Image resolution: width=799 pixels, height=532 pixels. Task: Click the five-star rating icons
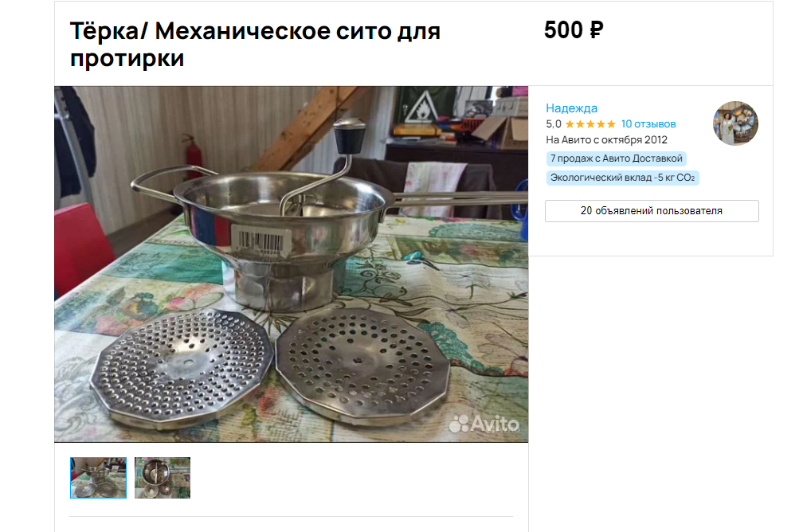click(x=590, y=123)
